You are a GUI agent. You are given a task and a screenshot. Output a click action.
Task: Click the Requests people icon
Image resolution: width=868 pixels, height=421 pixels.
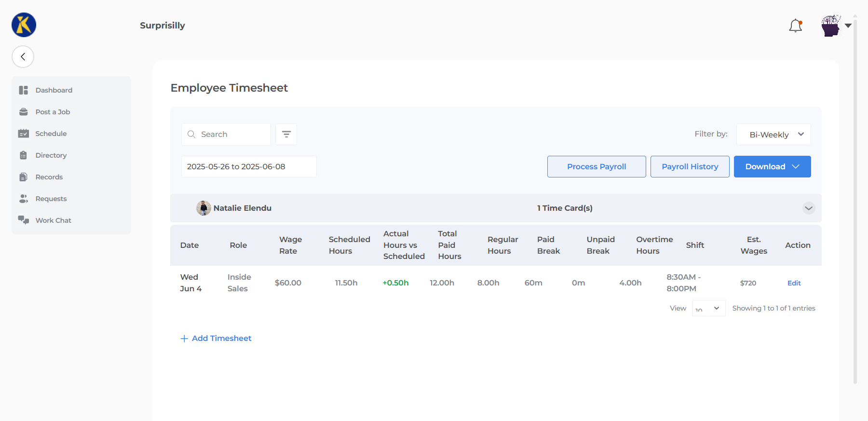tap(23, 199)
